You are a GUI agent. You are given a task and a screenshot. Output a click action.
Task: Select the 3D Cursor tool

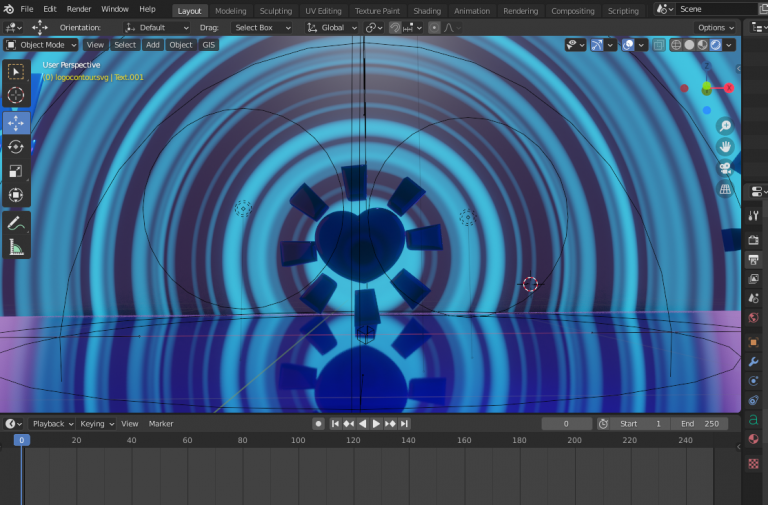(x=16, y=95)
